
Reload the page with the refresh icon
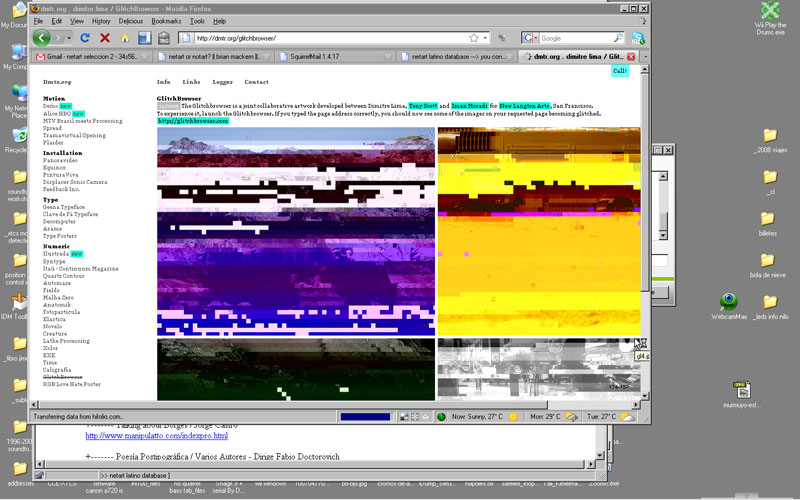pyautogui.click(x=85, y=38)
